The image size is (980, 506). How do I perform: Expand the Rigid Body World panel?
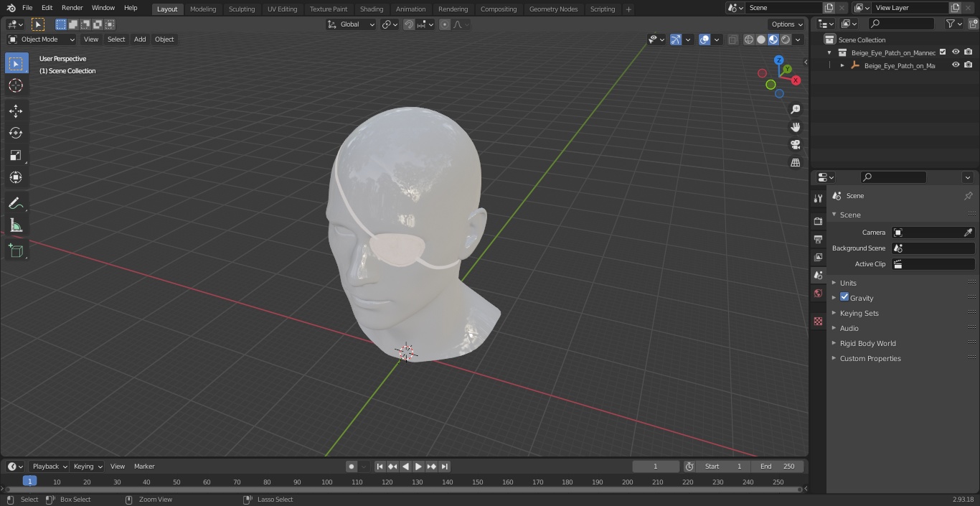tap(867, 343)
